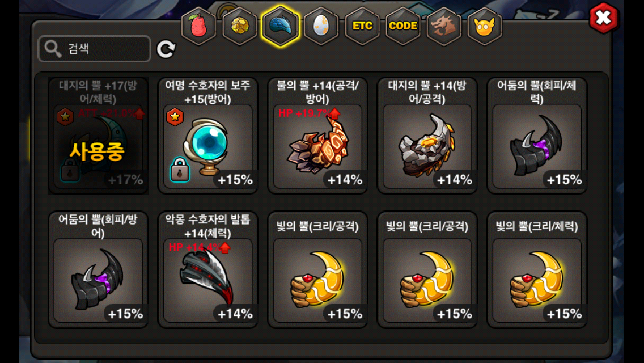Choose 어둠의 뿔(회피/체력) dark horn item
This screenshot has width=644, height=363.
[537, 136]
